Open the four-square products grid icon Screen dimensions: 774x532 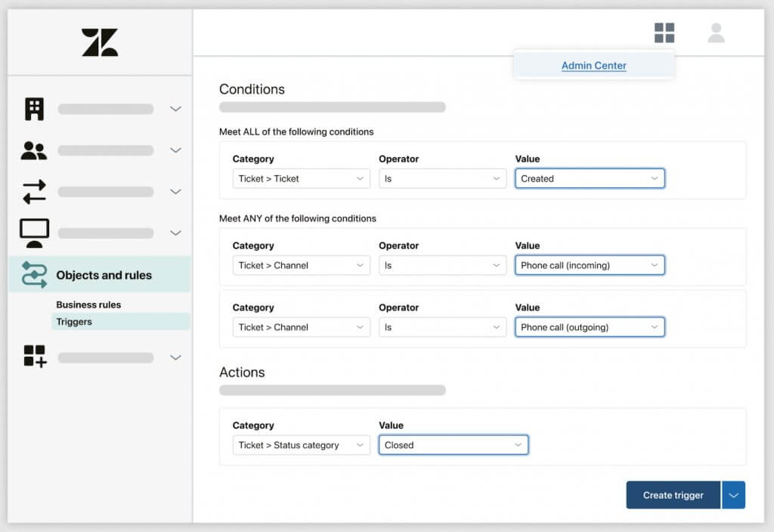tap(664, 32)
